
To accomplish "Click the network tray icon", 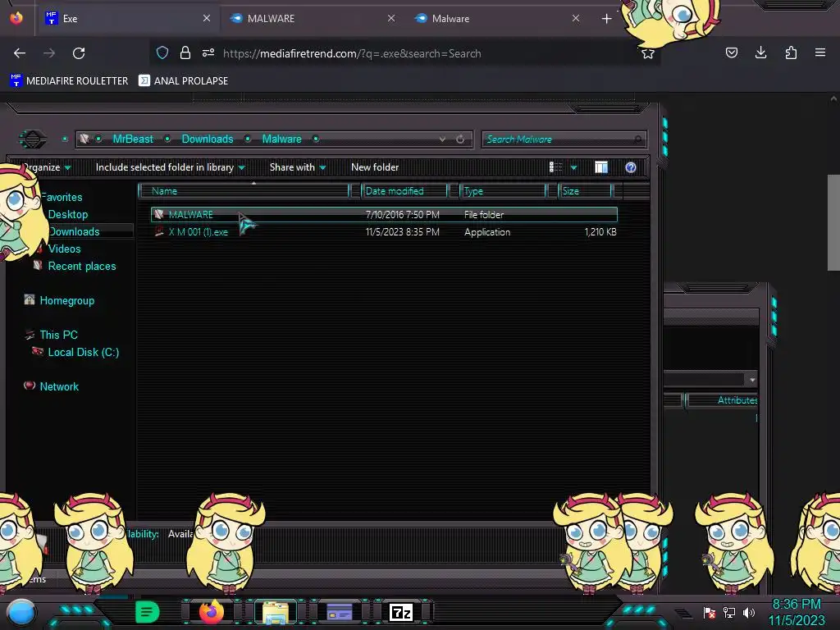I will [729, 612].
